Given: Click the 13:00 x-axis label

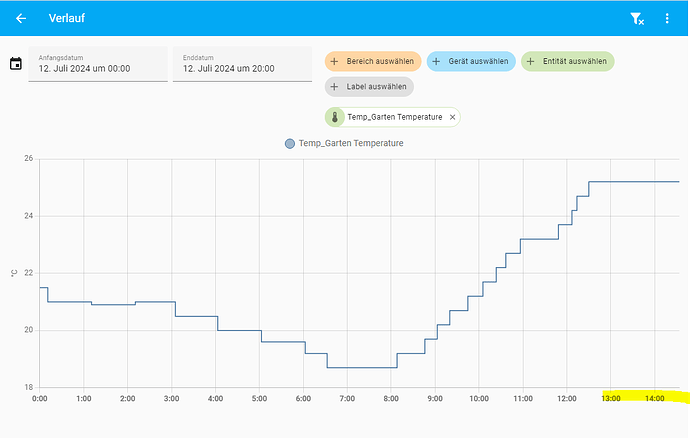Looking at the screenshot, I should 611,399.
